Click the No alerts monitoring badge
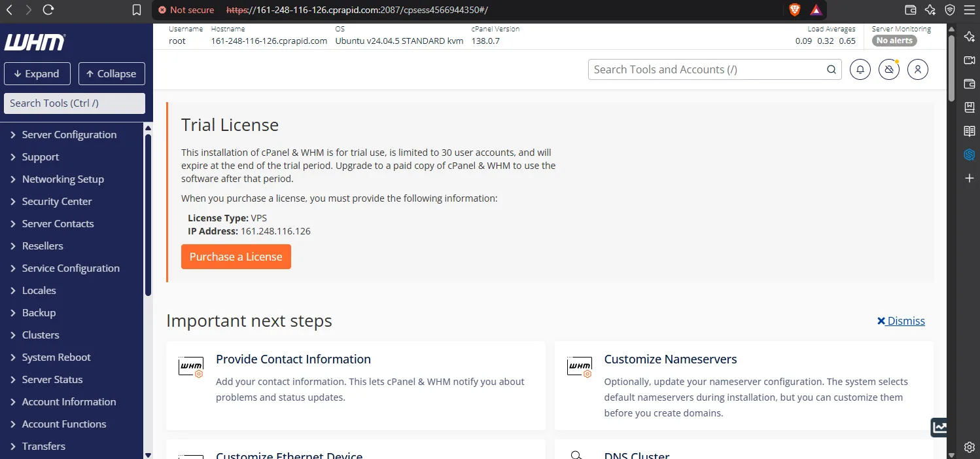 point(894,41)
